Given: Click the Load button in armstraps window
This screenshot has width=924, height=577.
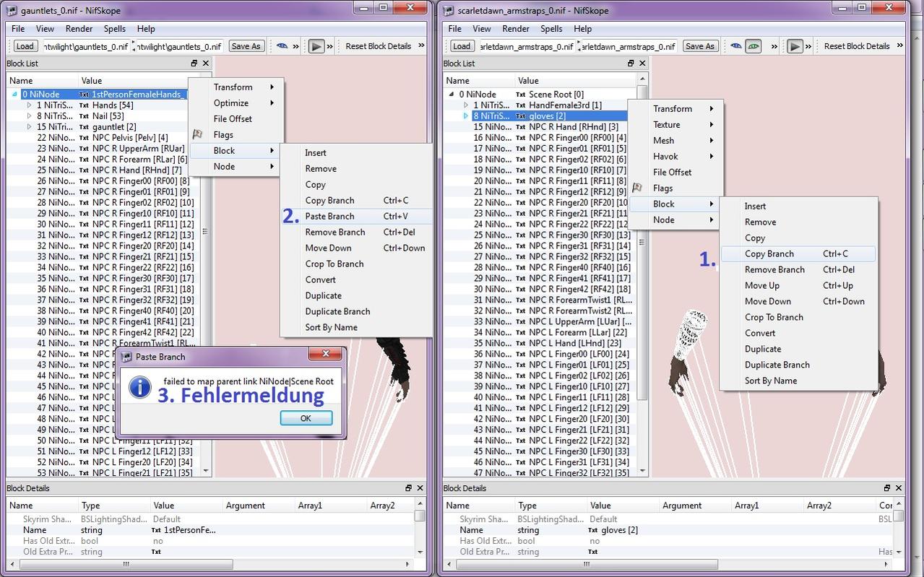Looking at the screenshot, I should pos(461,46).
